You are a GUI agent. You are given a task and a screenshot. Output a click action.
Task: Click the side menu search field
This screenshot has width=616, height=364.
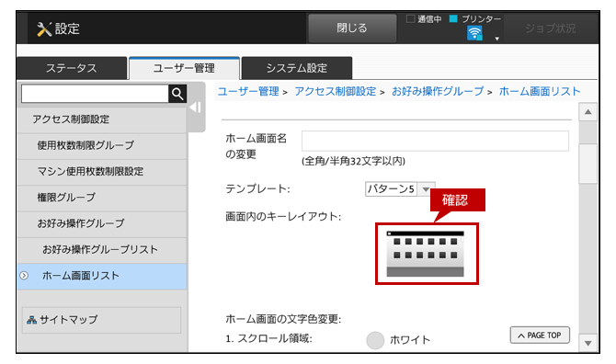95,94
